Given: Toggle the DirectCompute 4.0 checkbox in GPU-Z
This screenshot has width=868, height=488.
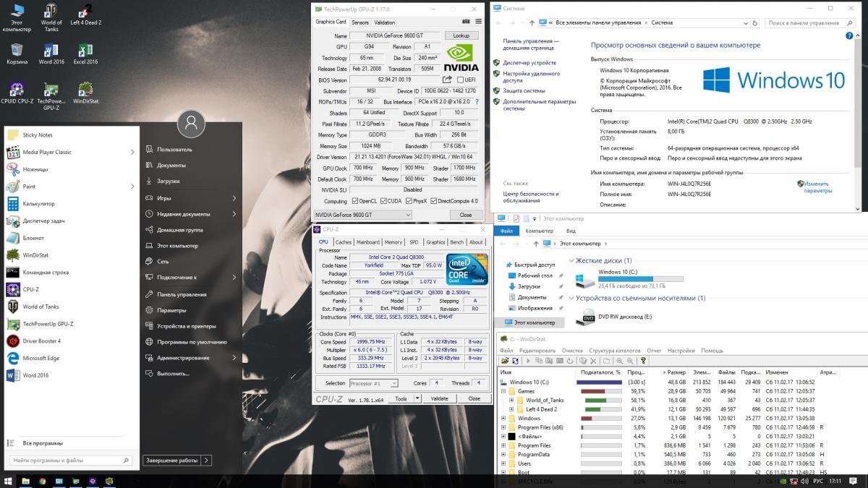Looking at the screenshot, I should (x=434, y=201).
